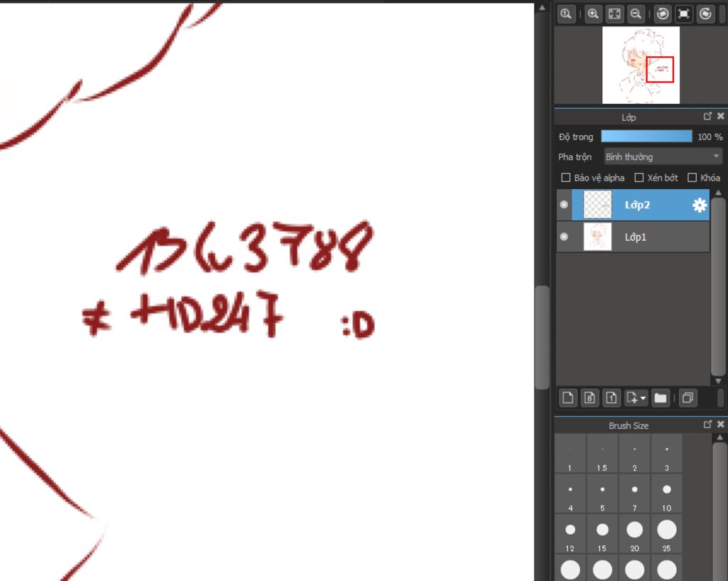Enable Xén bớt clipping checkbox
728x581 pixels.
[x=639, y=178]
